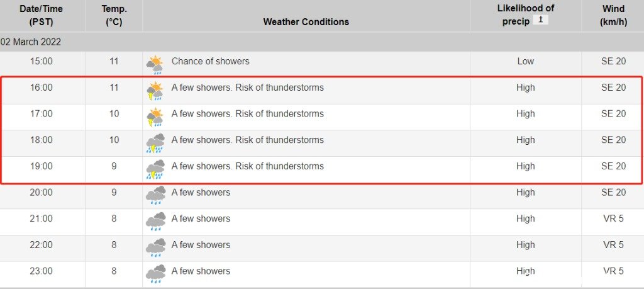Viewport: 644px width, 289px height.
Task: Click the 20:00 rain showers icon
Action: coord(155,195)
